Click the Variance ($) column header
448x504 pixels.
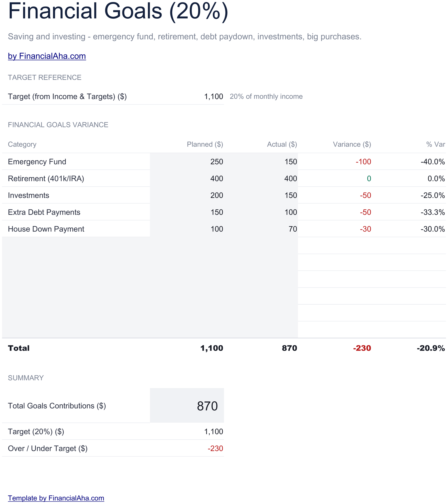352,144
